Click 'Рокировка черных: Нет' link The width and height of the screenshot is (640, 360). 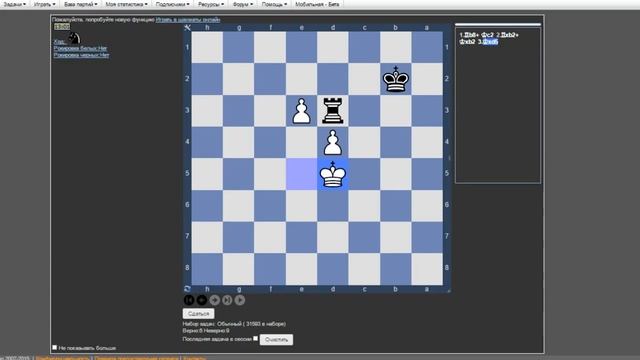(81, 55)
